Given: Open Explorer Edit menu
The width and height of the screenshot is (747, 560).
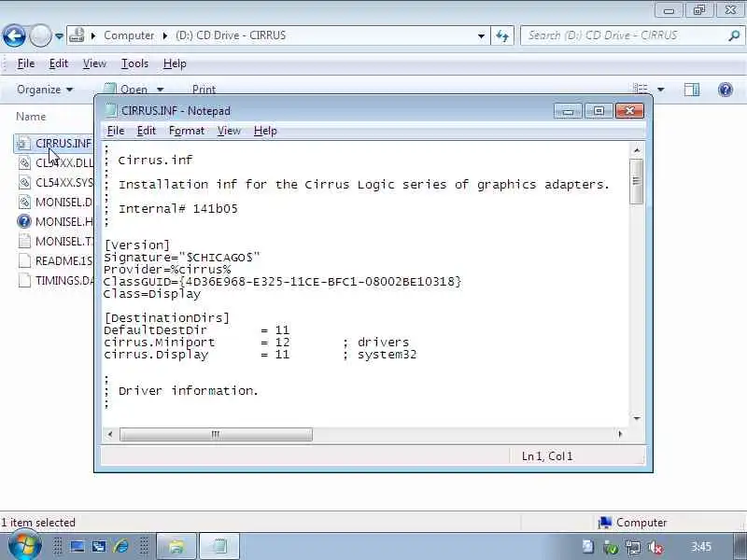Looking at the screenshot, I should [59, 63].
